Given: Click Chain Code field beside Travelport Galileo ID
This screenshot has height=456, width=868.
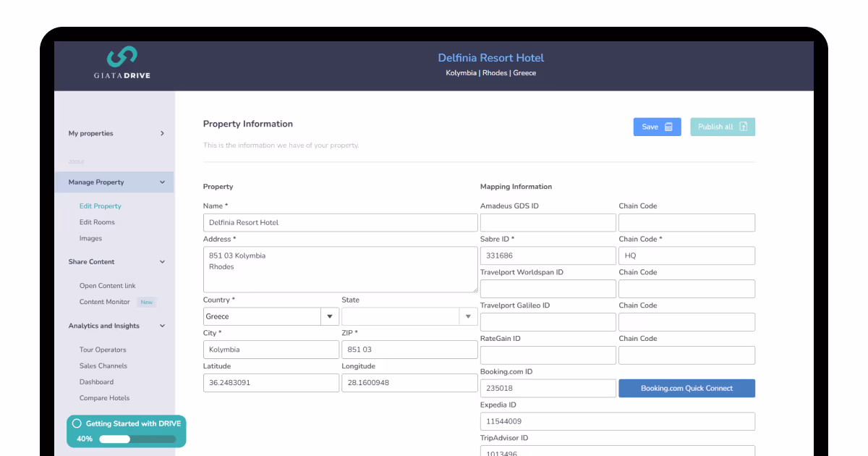Looking at the screenshot, I should click(686, 322).
